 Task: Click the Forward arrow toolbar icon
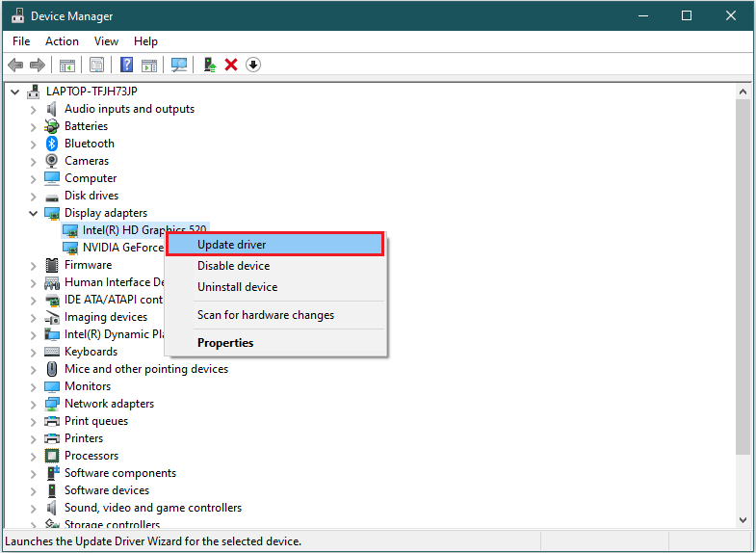[x=38, y=65]
